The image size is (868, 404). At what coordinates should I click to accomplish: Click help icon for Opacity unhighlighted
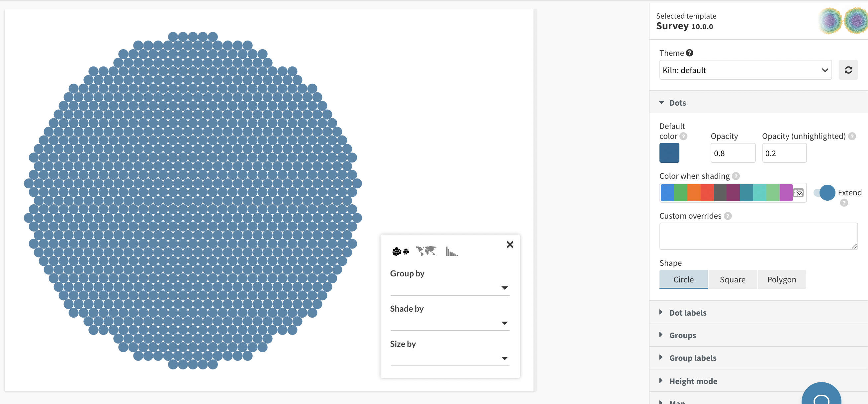point(852,136)
